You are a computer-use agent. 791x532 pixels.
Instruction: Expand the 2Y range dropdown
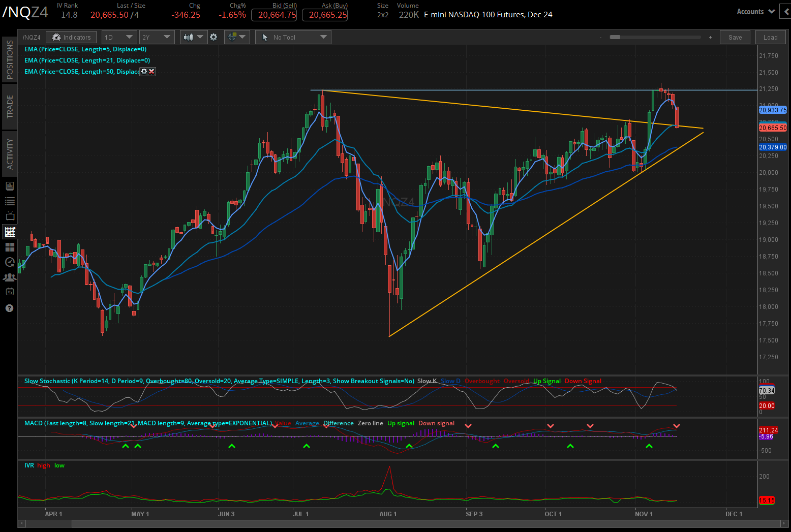click(157, 37)
